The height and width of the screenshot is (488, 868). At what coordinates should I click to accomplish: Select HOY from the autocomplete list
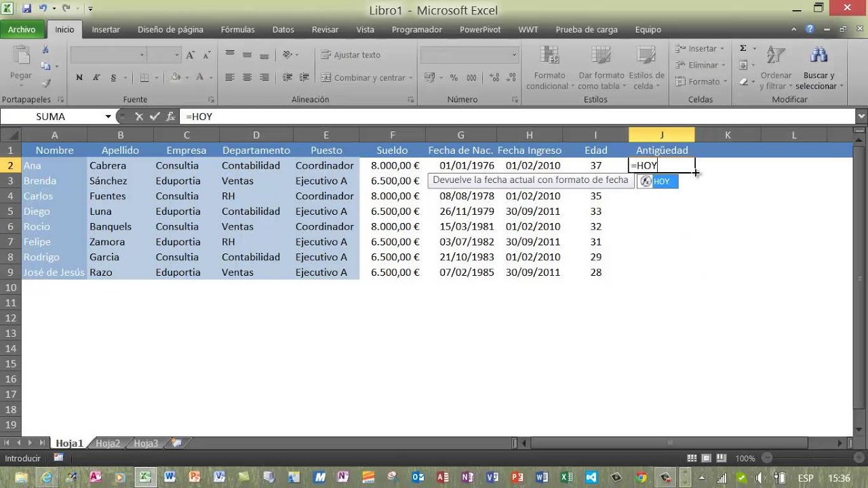660,182
